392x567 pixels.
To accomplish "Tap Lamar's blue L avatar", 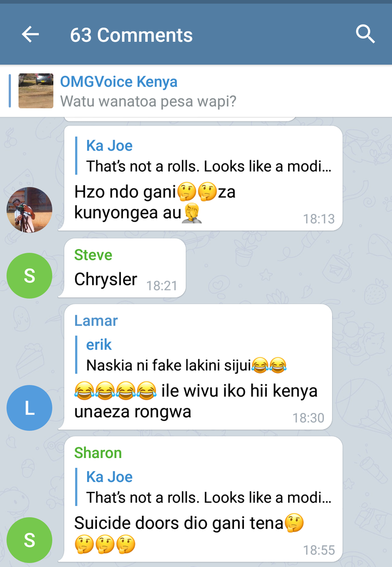I will coord(29,408).
